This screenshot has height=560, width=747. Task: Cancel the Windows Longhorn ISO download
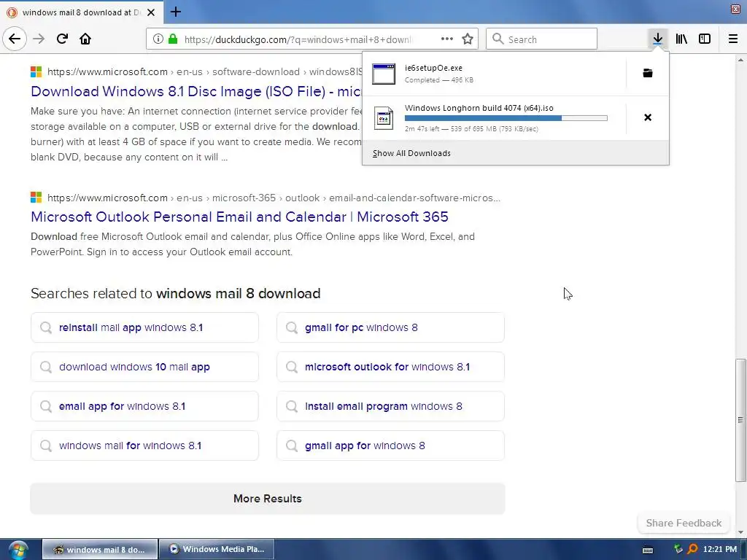pos(648,117)
